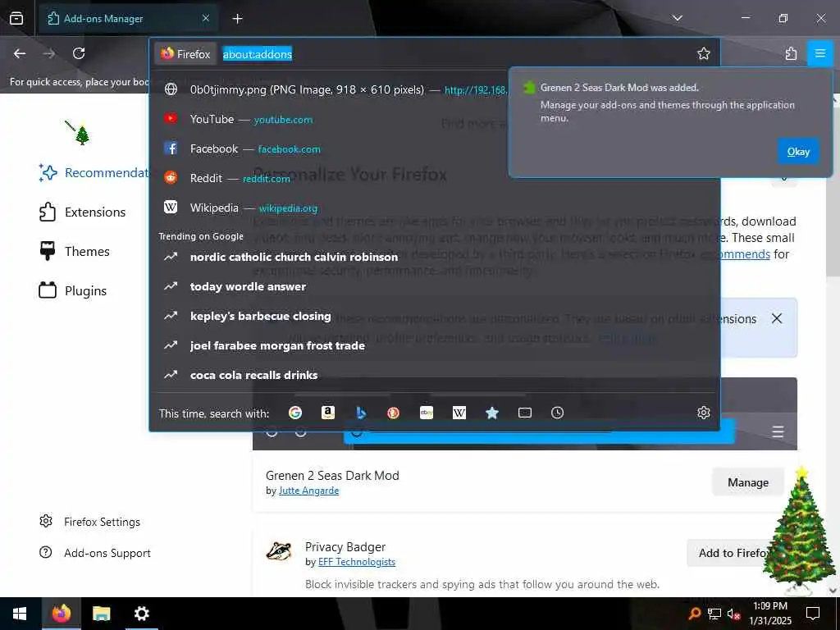
Task: Close the Add-ons Manager tab
Action: coord(206,18)
